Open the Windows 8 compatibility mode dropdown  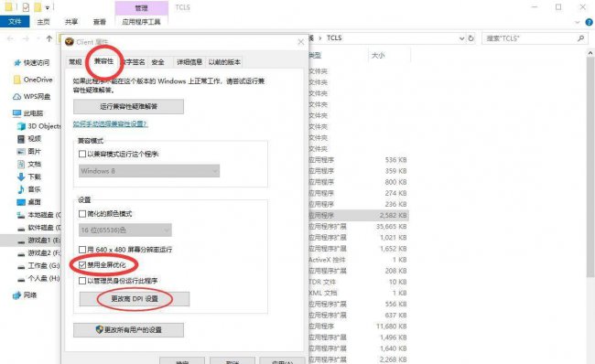(149, 171)
